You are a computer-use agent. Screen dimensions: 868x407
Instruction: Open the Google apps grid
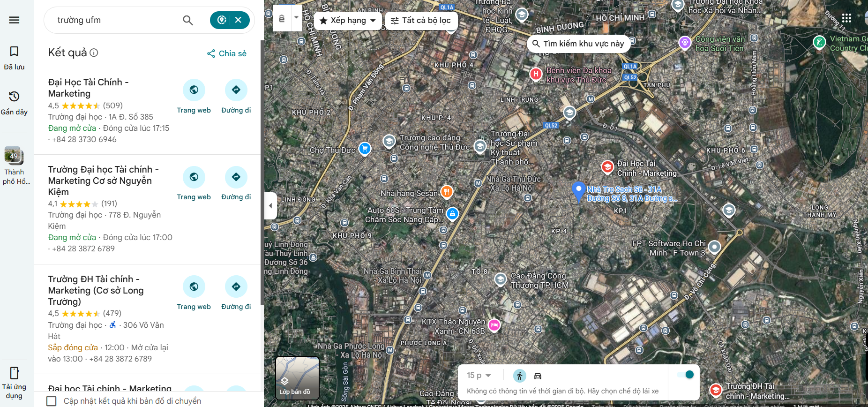click(846, 18)
